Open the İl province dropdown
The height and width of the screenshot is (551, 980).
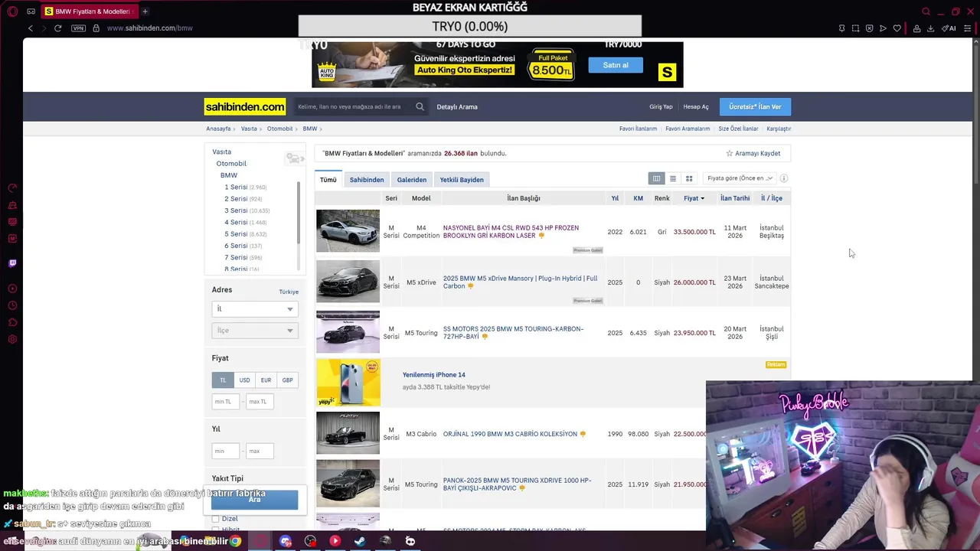pos(255,309)
